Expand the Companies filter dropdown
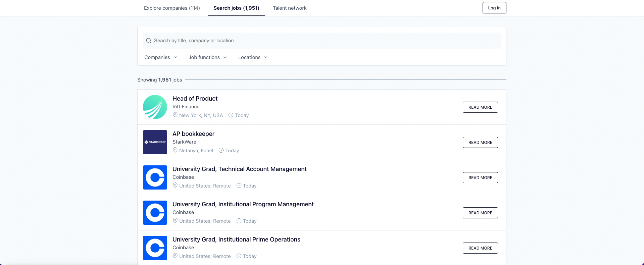The image size is (644, 265). (160, 57)
